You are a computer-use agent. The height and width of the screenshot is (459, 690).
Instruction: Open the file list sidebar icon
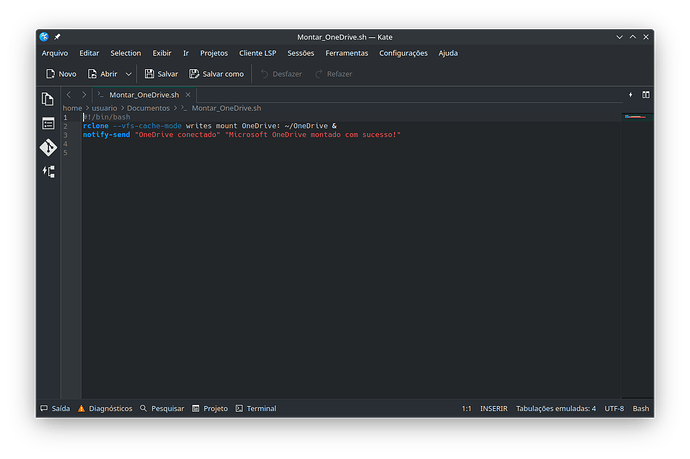click(x=48, y=124)
